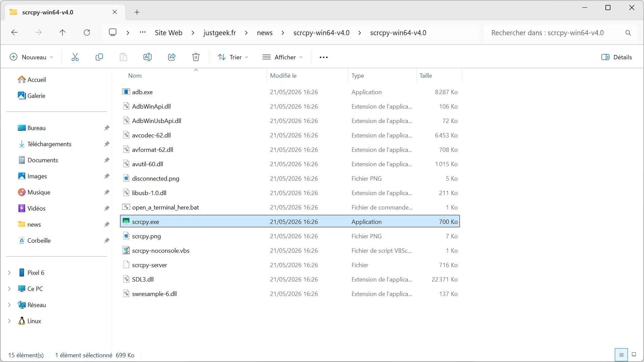Click the Rename icon in toolbar
The image size is (644, 362).
point(148,57)
